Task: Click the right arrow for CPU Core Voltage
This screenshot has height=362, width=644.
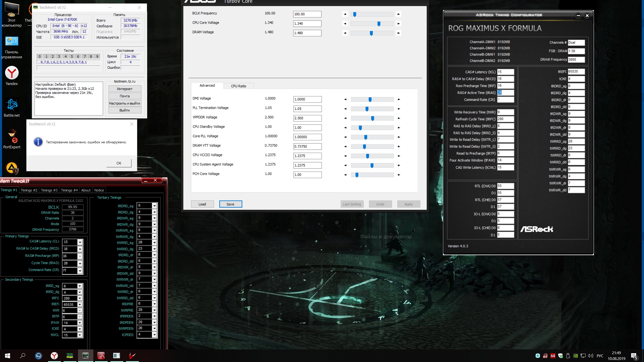Action: point(398,24)
